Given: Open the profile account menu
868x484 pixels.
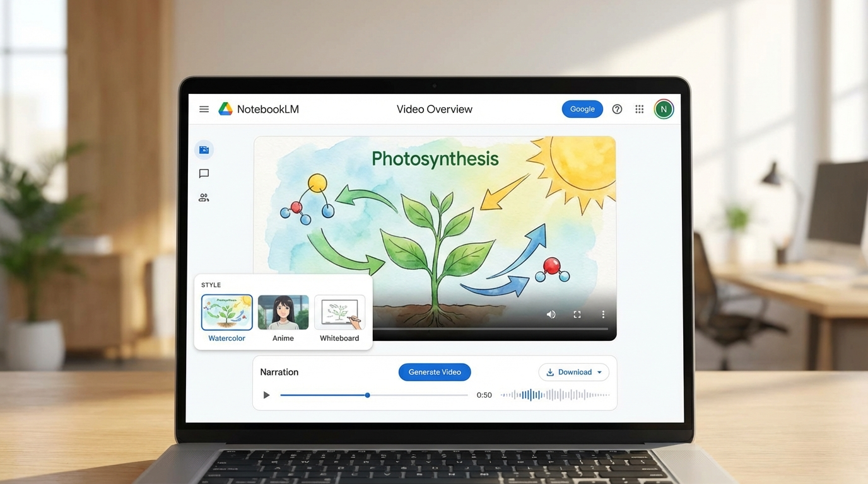Looking at the screenshot, I should pos(663,108).
